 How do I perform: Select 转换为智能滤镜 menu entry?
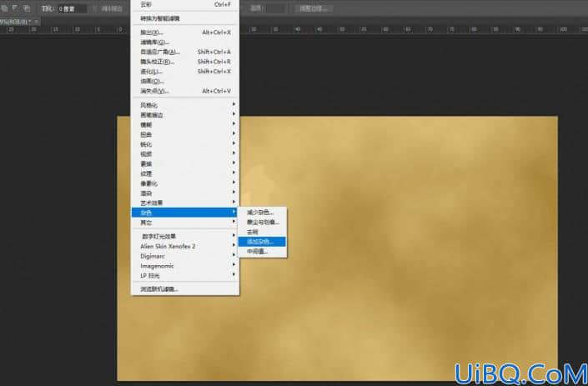pyautogui.click(x=185, y=18)
